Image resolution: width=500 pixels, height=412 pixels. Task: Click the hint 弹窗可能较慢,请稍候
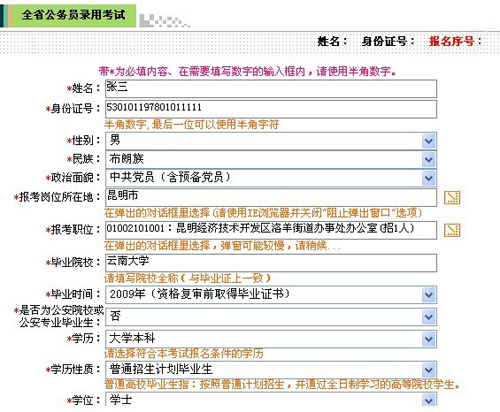pos(222,246)
